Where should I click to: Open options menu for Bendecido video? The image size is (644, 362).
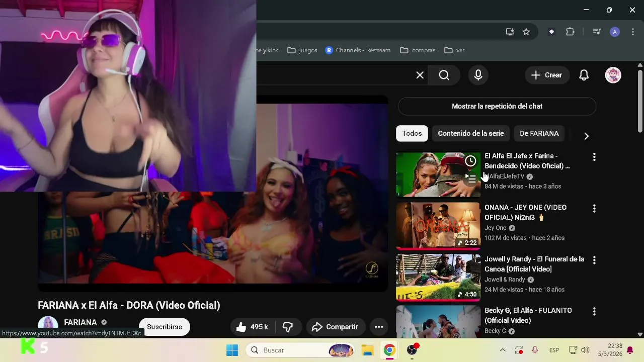tap(594, 157)
